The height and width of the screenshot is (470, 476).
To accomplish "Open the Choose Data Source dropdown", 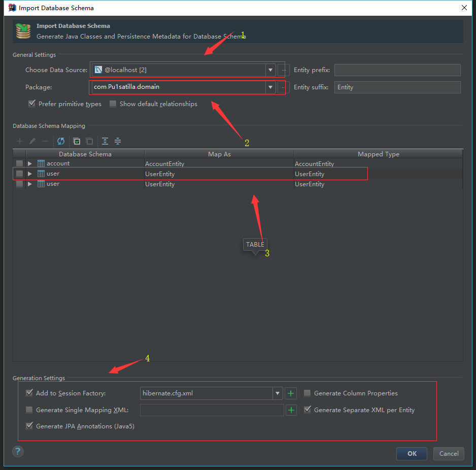I will [270, 70].
